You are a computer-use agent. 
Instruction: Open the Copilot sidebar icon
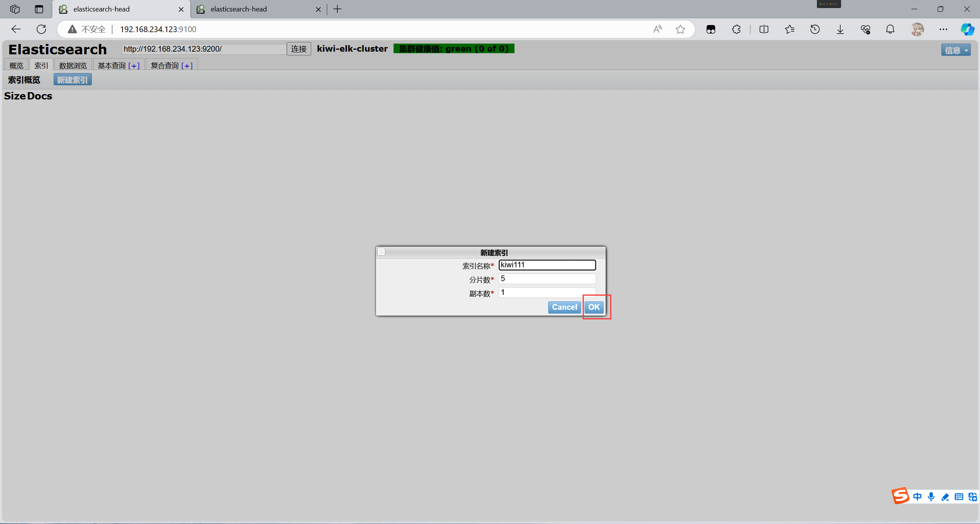[x=967, y=29]
